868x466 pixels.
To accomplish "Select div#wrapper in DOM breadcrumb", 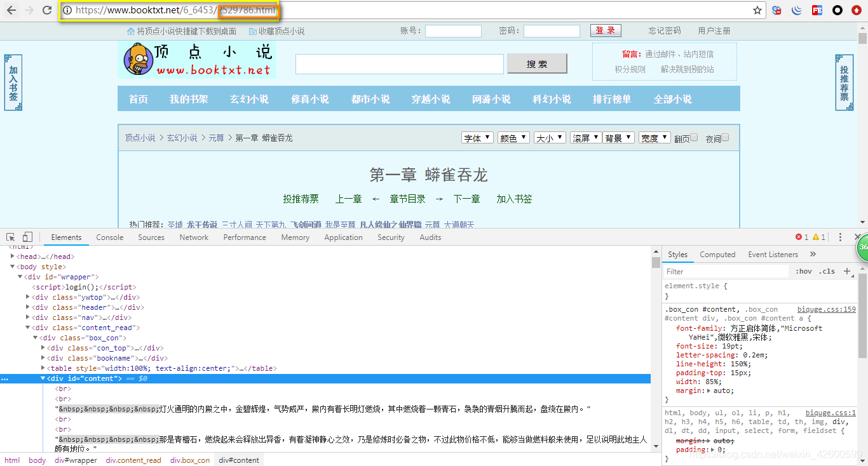I will (x=76, y=460).
